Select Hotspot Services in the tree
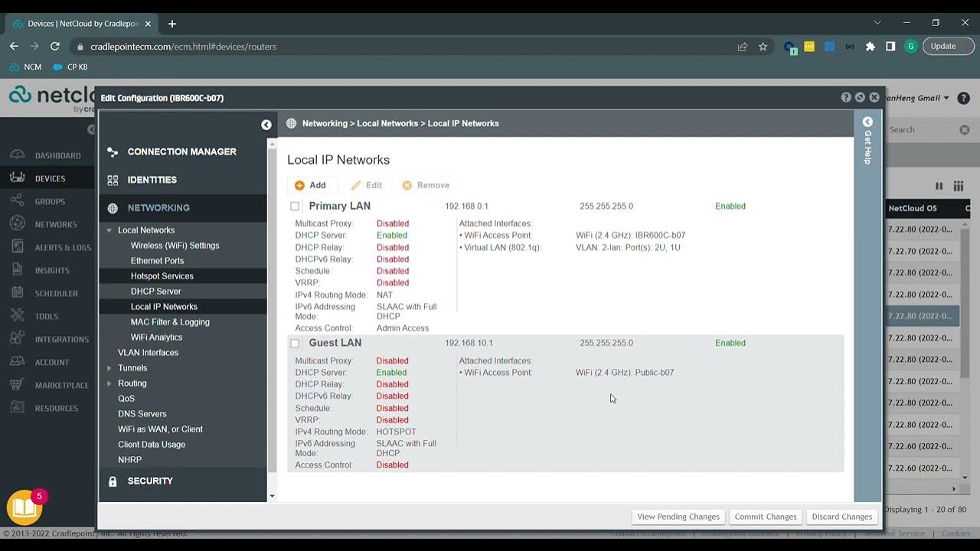Image resolution: width=980 pixels, height=551 pixels. 162,276
